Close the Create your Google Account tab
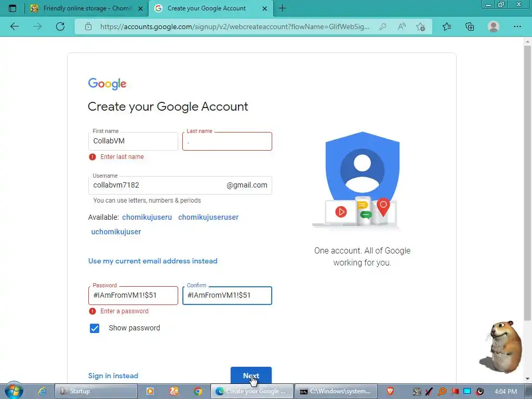This screenshot has height=399, width=532. 264,8
